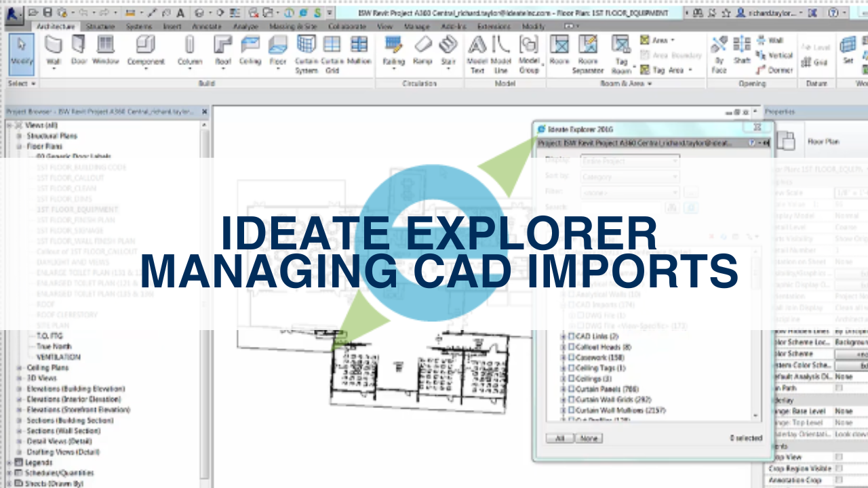
Task: Expand the 3D Views browser node
Action: click(x=20, y=378)
